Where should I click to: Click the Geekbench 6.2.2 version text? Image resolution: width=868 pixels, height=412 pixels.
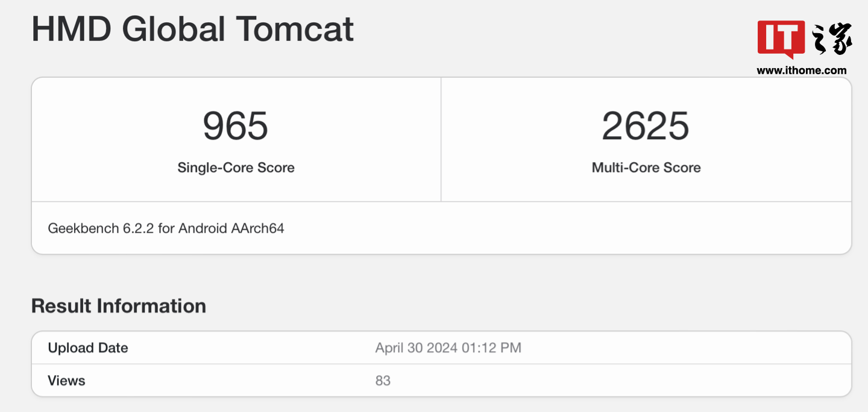coord(101,229)
